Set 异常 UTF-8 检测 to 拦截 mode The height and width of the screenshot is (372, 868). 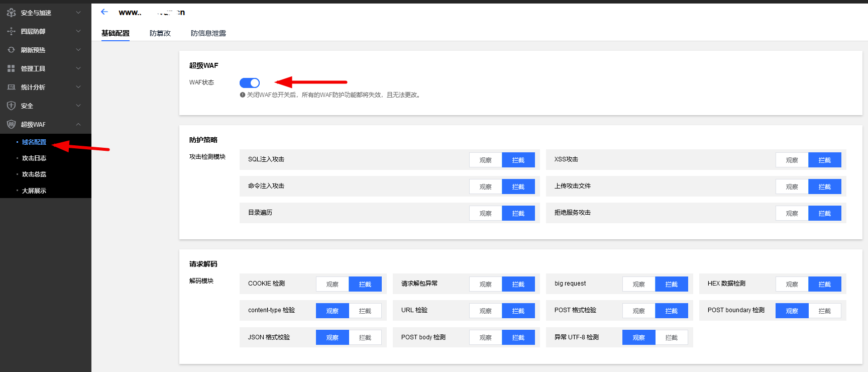[x=672, y=337]
